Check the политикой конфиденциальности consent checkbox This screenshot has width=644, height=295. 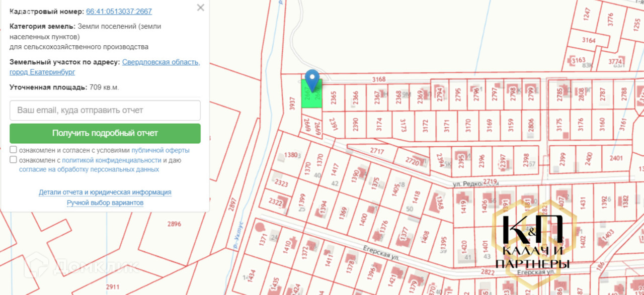pyautogui.click(x=13, y=160)
